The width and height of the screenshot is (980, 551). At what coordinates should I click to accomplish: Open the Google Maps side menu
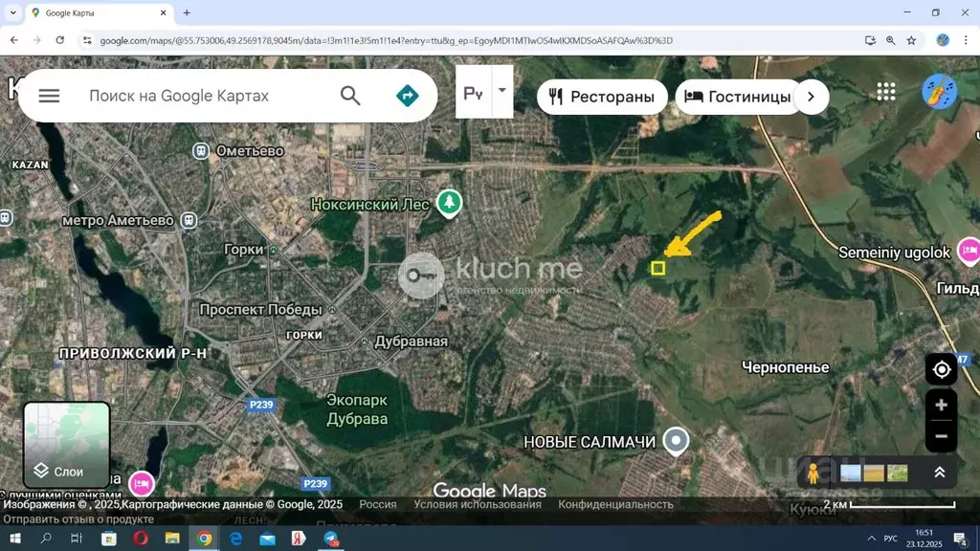[x=48, y=96]
